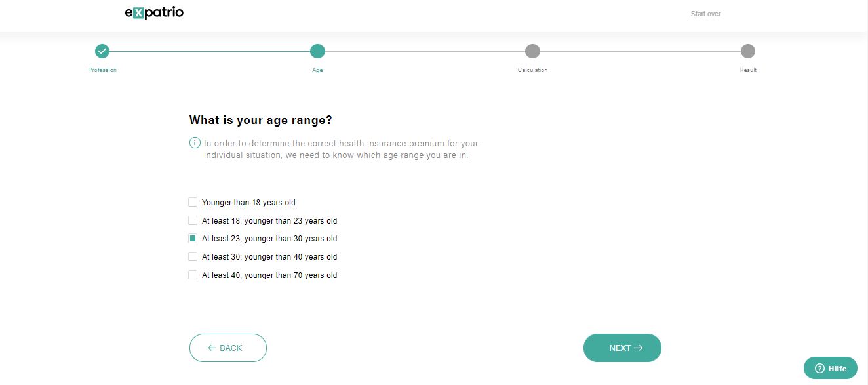Click the 'Start over' link
This screenshot has height=385, width=868.
tap(705, 14)
